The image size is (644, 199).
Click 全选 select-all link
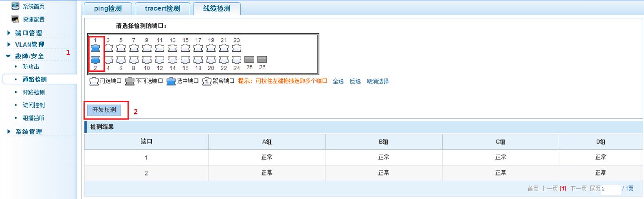338,81
